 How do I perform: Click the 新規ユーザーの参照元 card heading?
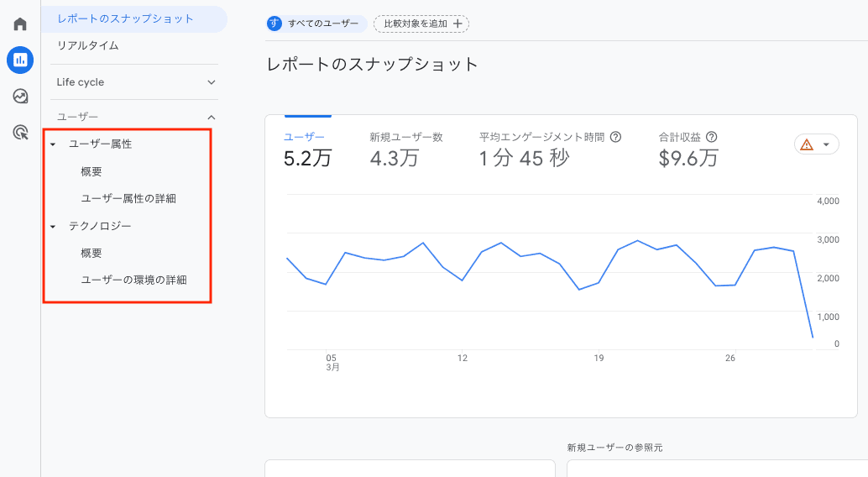coord(614,448)
